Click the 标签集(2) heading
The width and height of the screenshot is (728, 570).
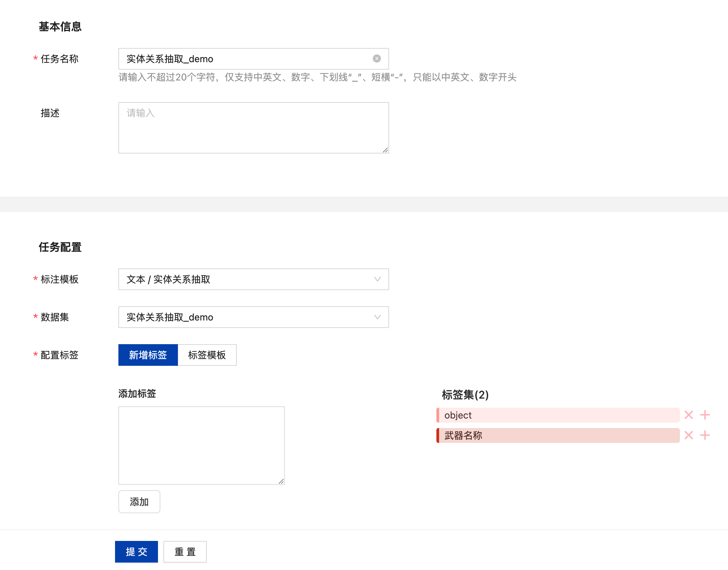point(465,395)
